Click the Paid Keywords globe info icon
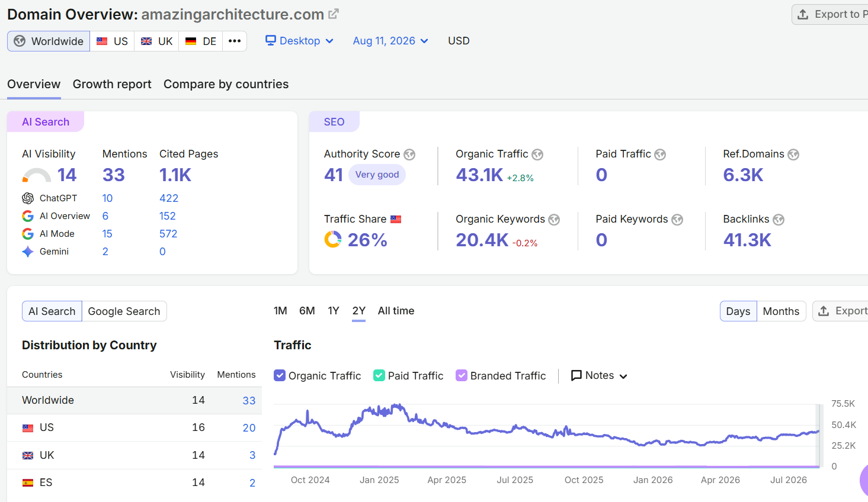This screenshot has height=502, width=868. click(x=677, y=220)
